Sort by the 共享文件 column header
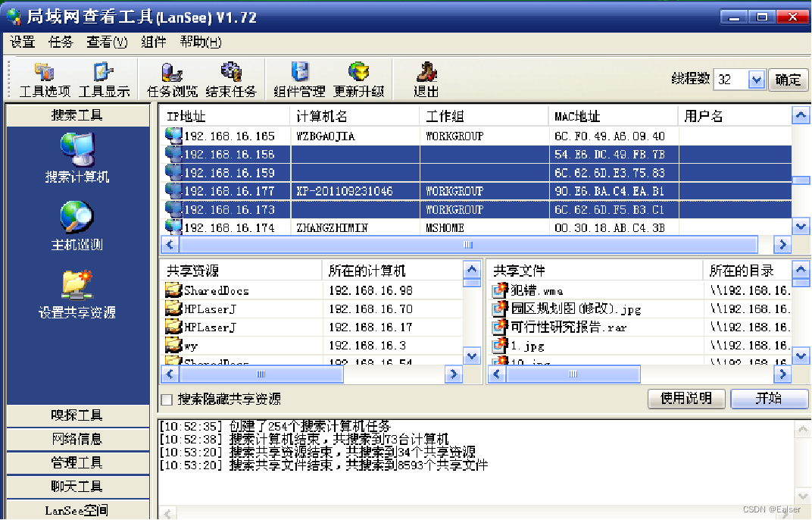 coord(595,271)
